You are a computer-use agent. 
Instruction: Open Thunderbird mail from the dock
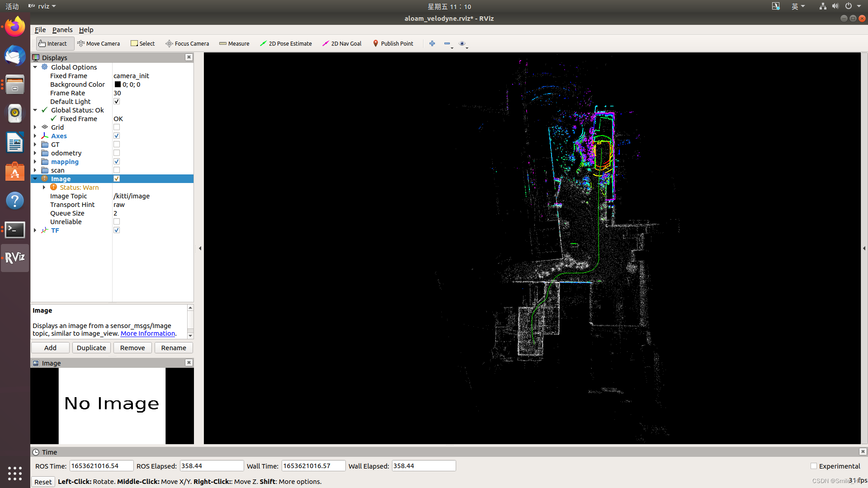[15, 56]
